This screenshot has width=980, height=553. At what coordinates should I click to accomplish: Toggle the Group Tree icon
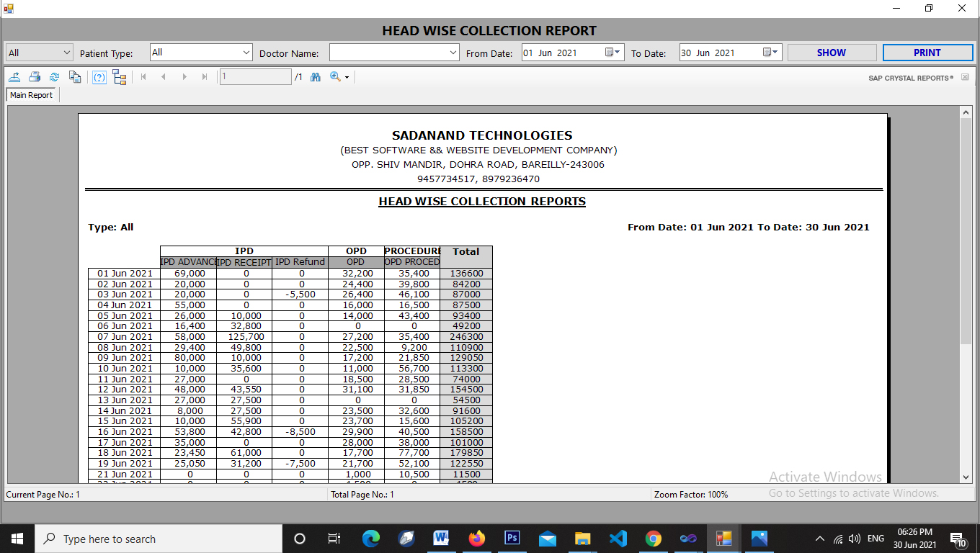pos(120,77)
